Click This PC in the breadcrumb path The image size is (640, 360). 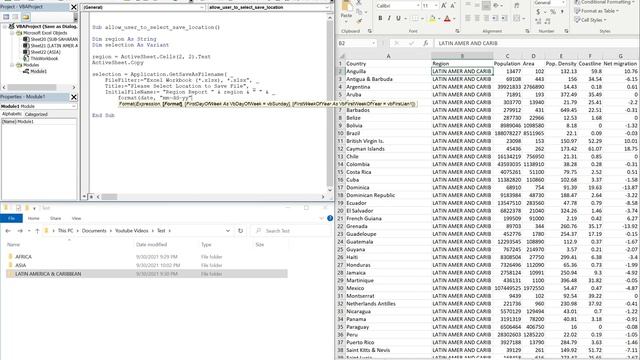point(65,231)
